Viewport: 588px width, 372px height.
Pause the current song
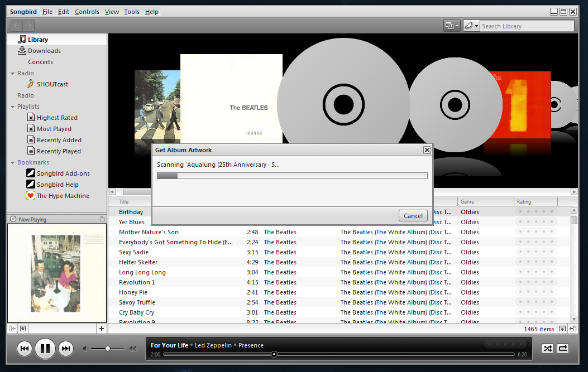[x=45, y=349]
